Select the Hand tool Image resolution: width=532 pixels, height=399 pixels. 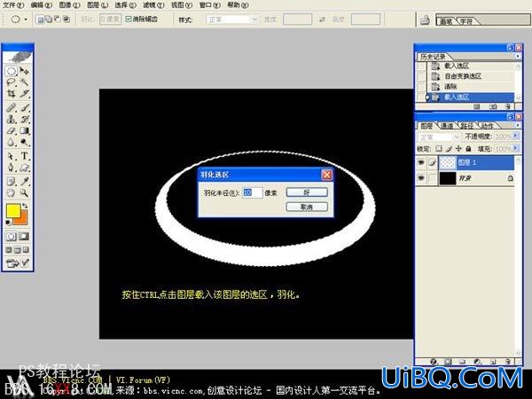point(11,192)
